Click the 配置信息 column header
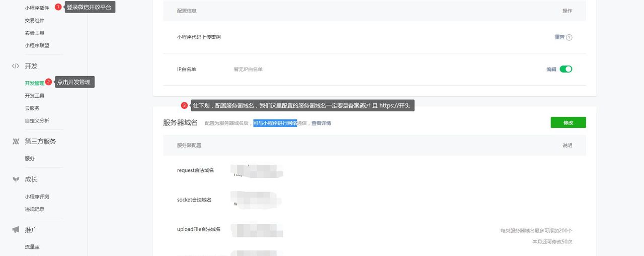 187,11
